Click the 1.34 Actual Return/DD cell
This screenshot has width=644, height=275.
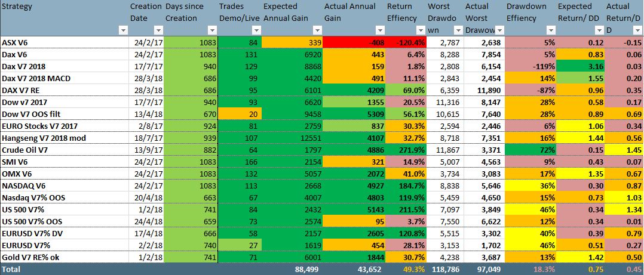click(624, 209)
